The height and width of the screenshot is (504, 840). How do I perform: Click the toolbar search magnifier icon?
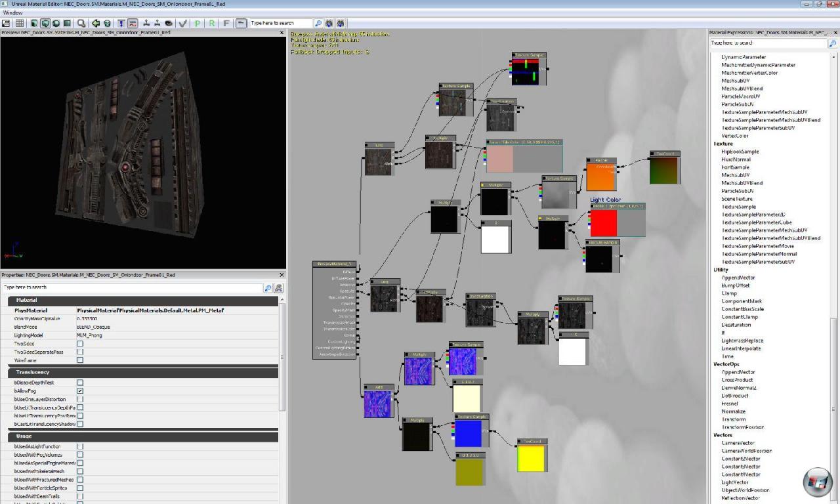pos(318,23)
